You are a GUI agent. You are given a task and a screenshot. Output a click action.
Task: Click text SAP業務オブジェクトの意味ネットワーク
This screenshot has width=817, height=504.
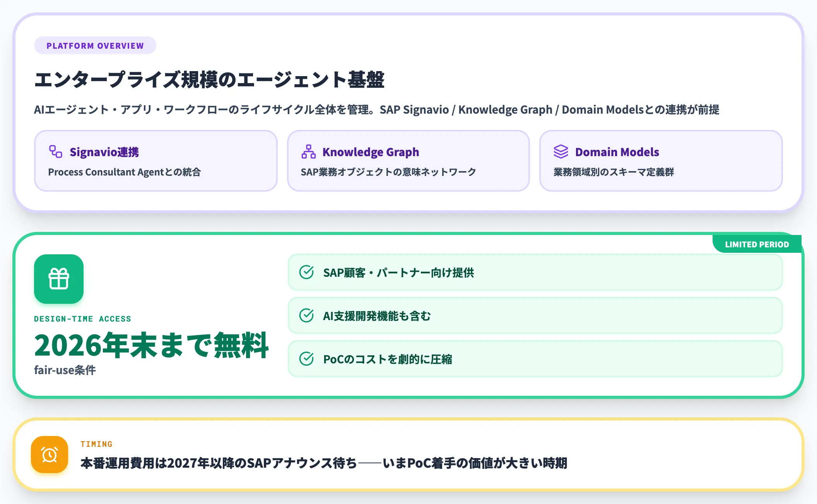pyautogui.click(x=388, y=172)
